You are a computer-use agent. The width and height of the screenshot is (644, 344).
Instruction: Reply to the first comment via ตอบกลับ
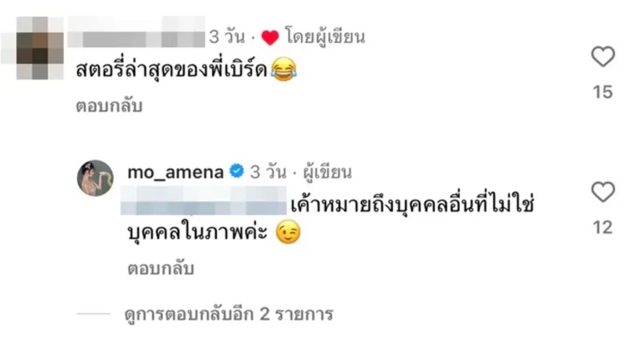[x=109, y=106]
